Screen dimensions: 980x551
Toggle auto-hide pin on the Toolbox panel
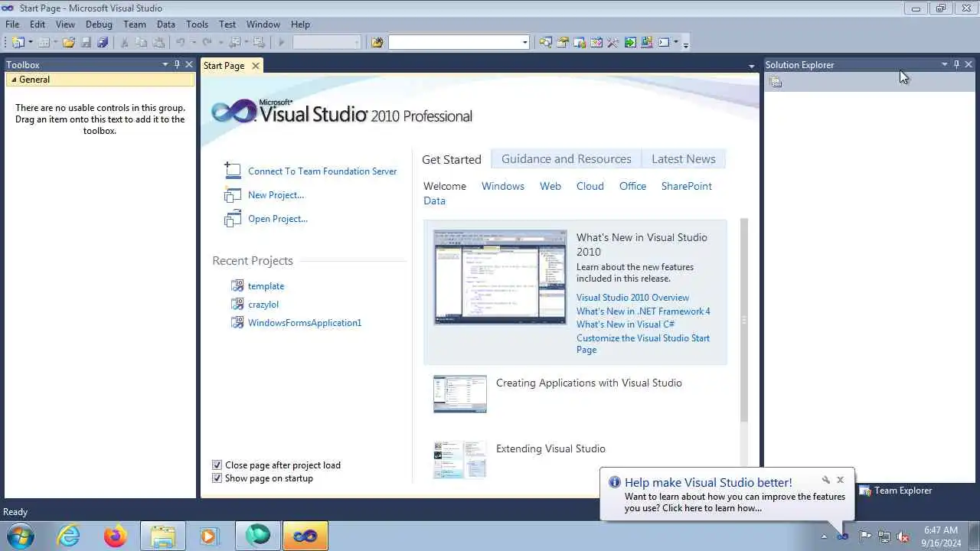tap(177, 64)
